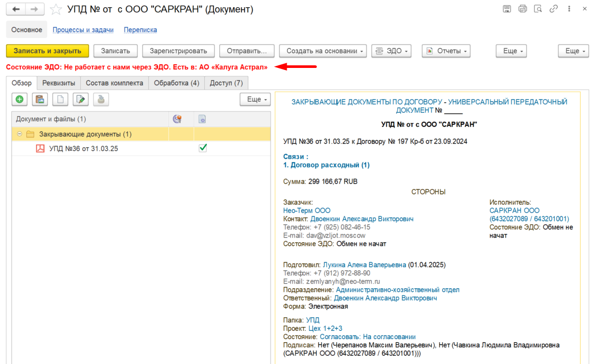Click the stamp icon in files toolbar
591x364 pixels.
(x=101, y=100)
